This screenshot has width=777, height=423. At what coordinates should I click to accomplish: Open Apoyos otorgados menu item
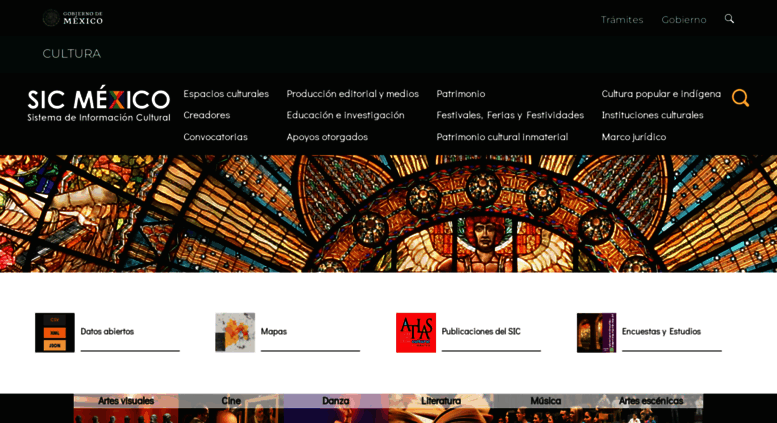coord(327,137)
